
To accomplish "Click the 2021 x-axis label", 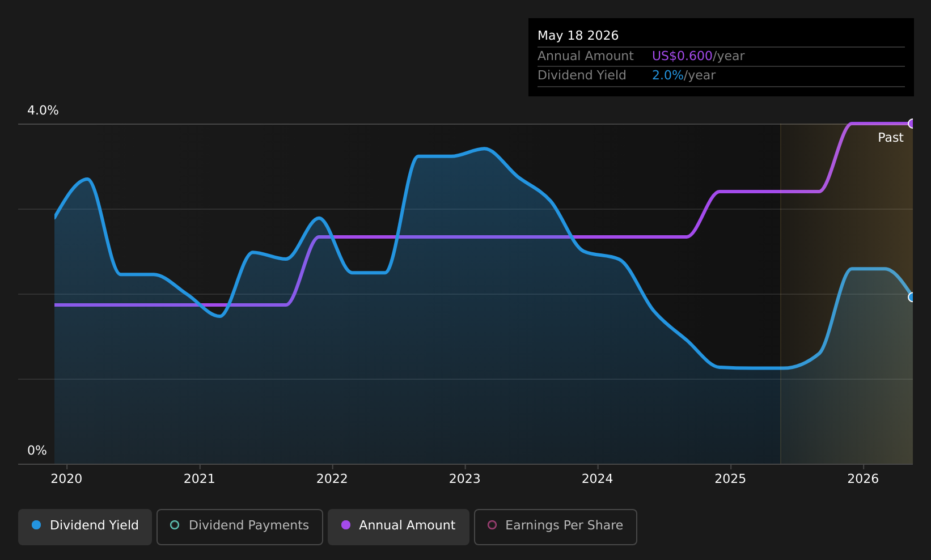I will (200, 479).
